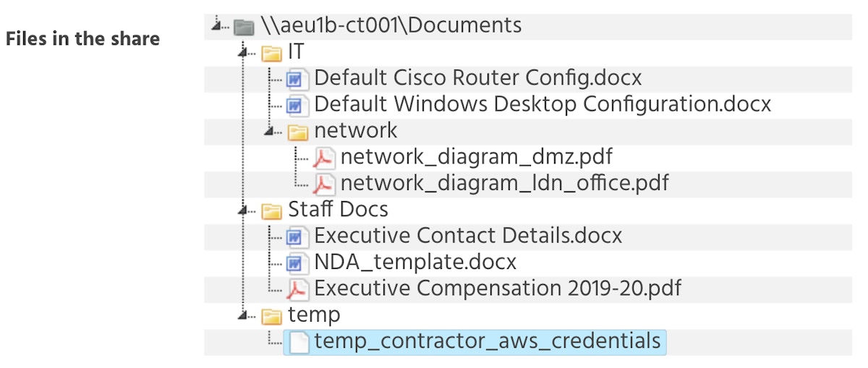Collapse the network subfolder arrow
The width and height of the screenshot is (868, 368).
(269, 132)
